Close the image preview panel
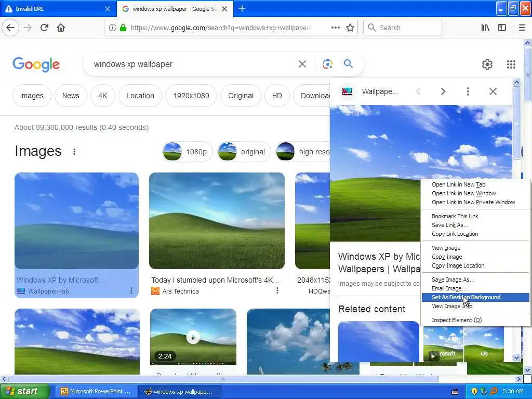The width and height of the screenshot is (532, 399). (x=493, y=91)
